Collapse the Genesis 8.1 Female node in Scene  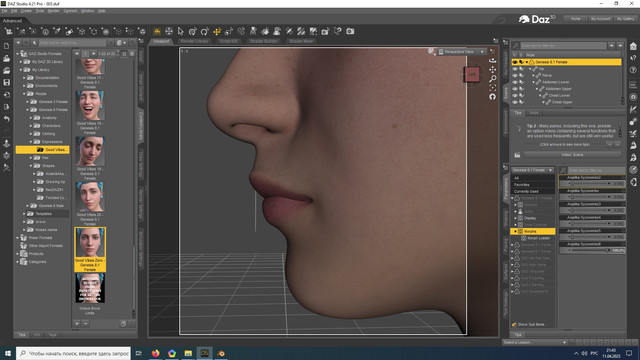pyautogui.click(x=527, y=62)
